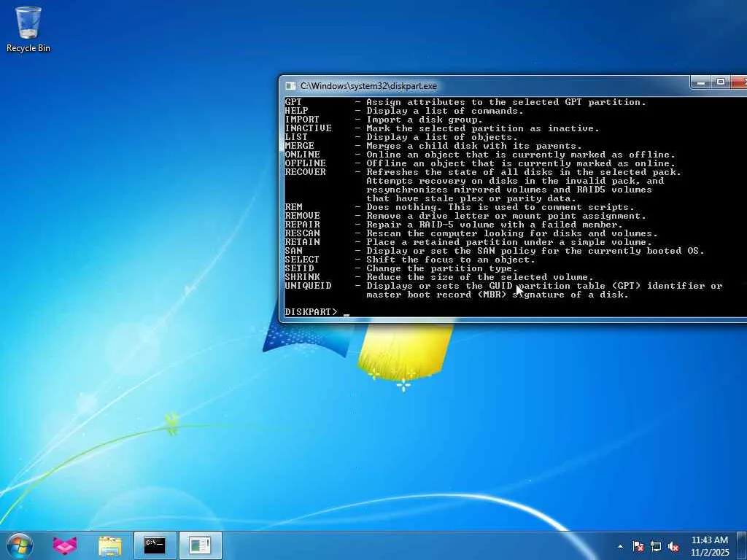The height and width of the screenshot is (560, 747).
Task: Click the GPT command line
Action: point(465,102)
